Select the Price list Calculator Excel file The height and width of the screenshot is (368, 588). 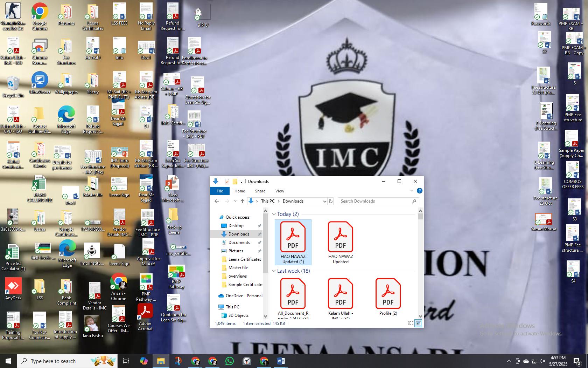click(13, 258)
